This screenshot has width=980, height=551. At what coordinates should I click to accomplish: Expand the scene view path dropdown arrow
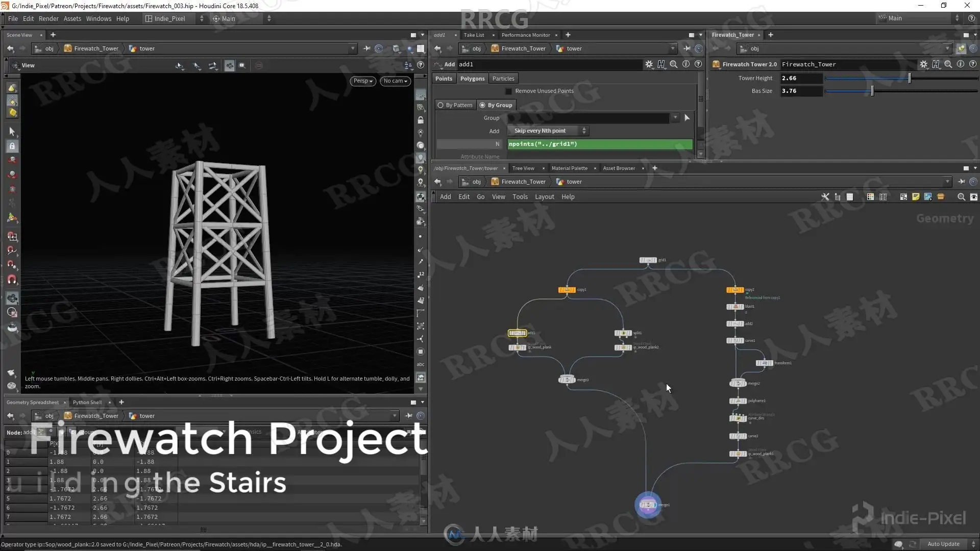pos(352,48)
